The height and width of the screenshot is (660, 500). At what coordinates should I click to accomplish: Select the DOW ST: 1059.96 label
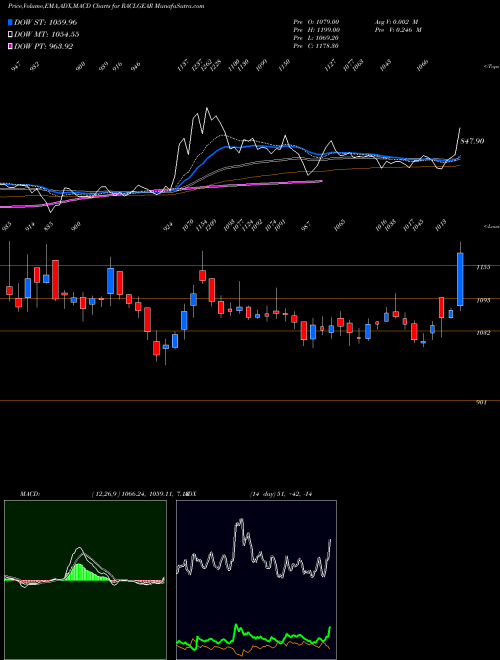45,22
